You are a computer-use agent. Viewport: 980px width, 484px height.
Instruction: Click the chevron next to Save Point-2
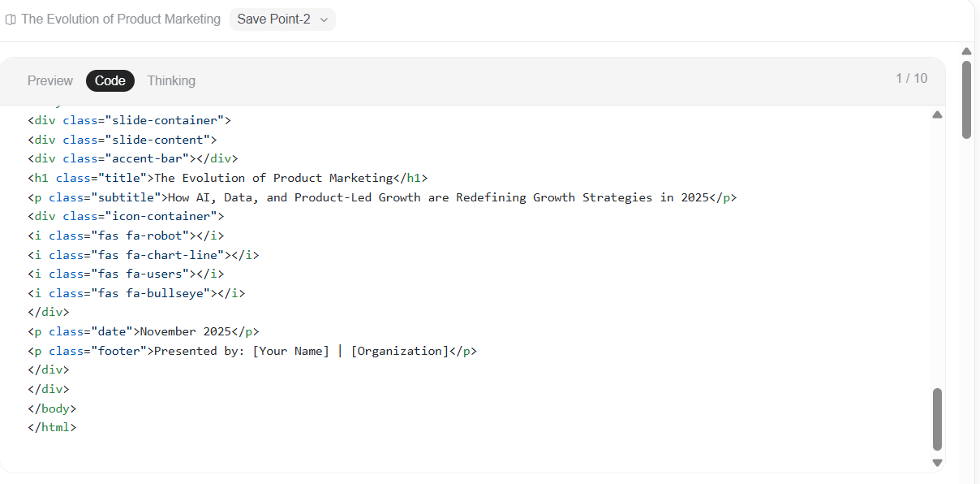coord(325,19)
